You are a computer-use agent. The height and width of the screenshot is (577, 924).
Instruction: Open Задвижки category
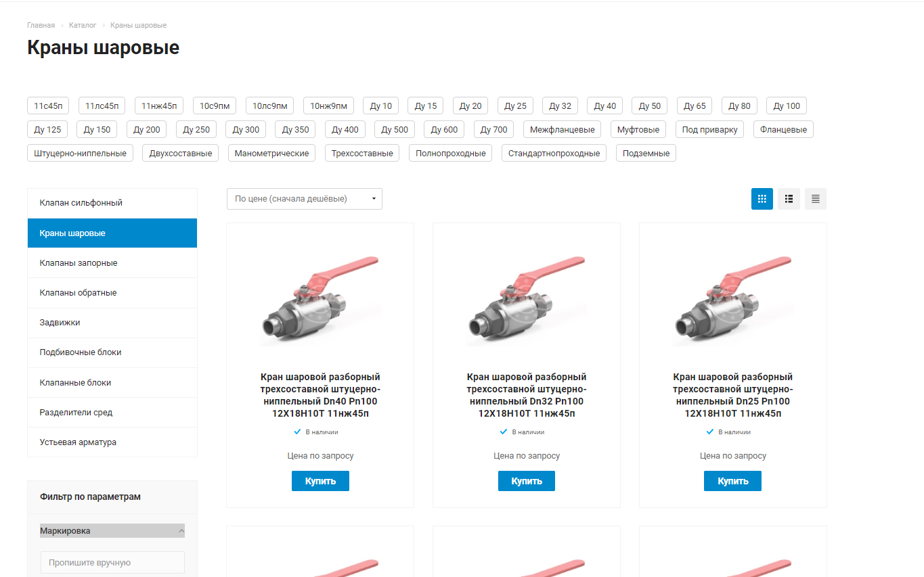[x=112, y=323]
